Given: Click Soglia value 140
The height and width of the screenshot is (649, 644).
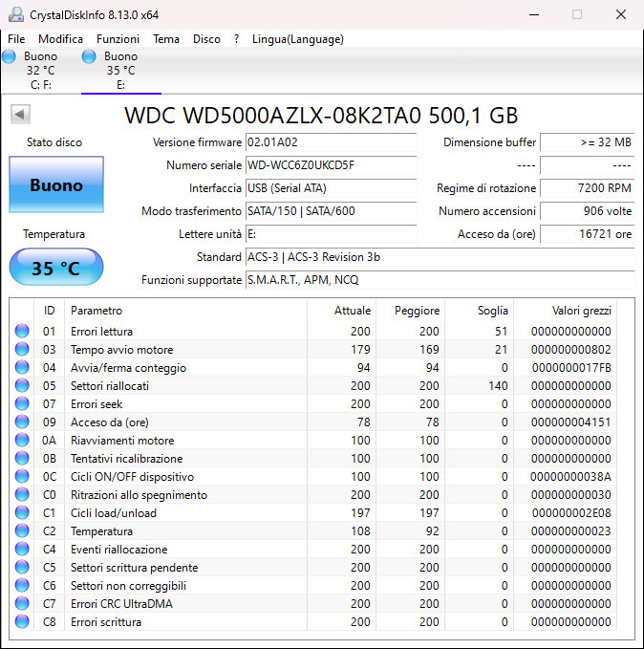Looking at the screenshot, I should [x=498, y=386].
